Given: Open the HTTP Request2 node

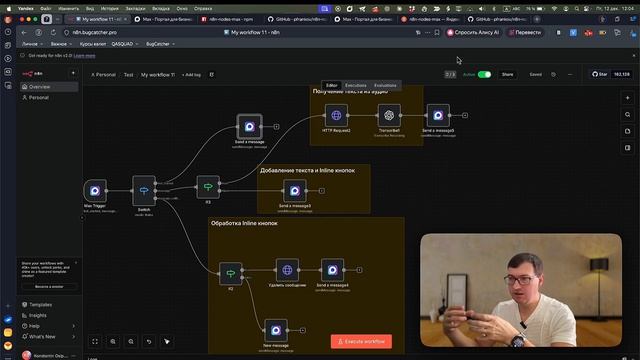Looking at the screenshot, I should (336, 116).
